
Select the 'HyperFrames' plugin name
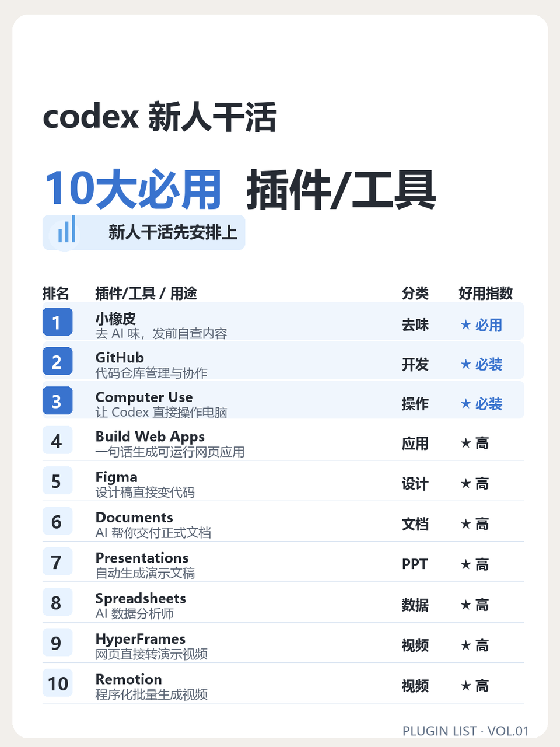tap(141, 639)
